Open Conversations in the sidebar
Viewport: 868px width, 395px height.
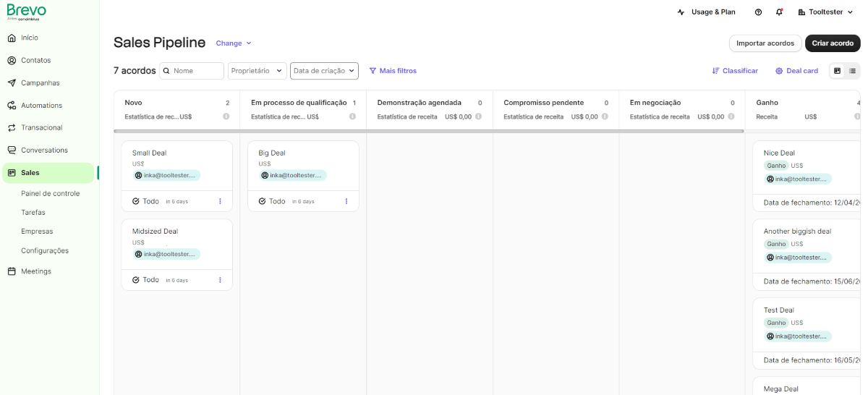(x=44, y=150)
